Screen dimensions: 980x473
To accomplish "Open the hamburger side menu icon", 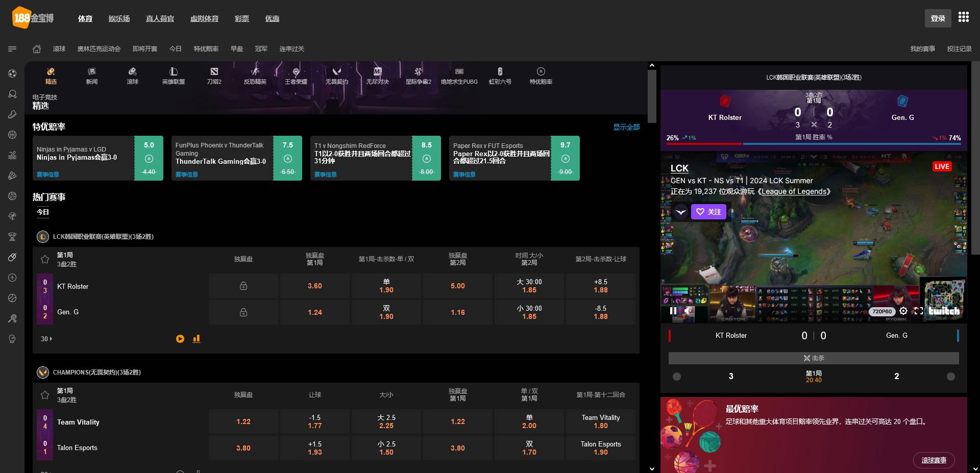I will [x=12, y=49].
